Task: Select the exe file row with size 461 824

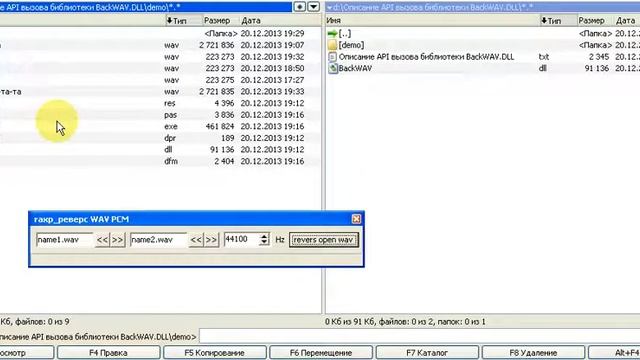Action: pyautogui.click(x=160, y=127)
